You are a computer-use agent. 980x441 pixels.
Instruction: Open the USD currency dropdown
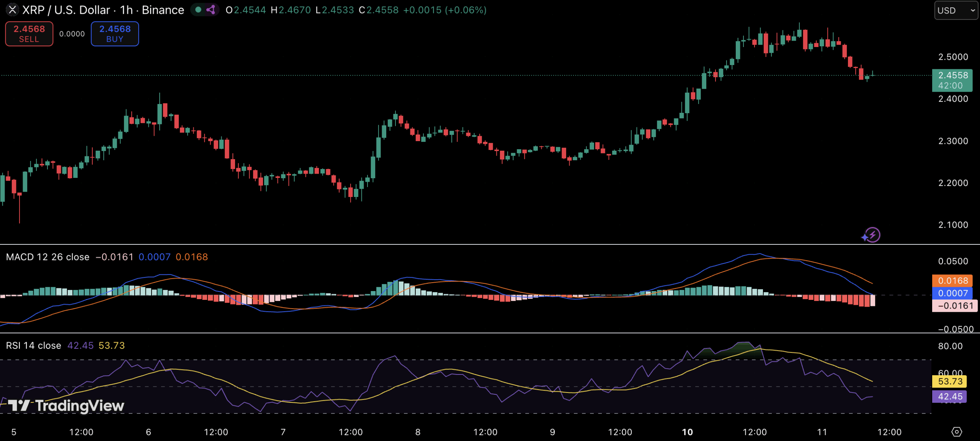click(955, 10)
